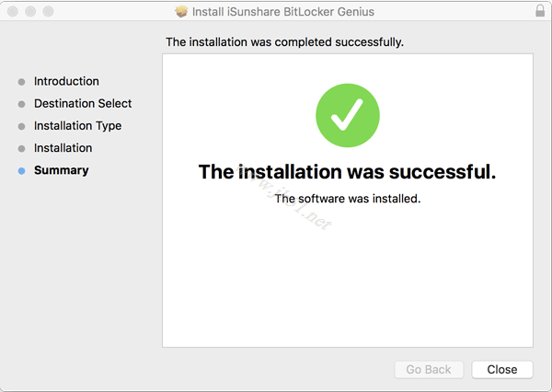Click the package icon beside the window title

point(181,12)
